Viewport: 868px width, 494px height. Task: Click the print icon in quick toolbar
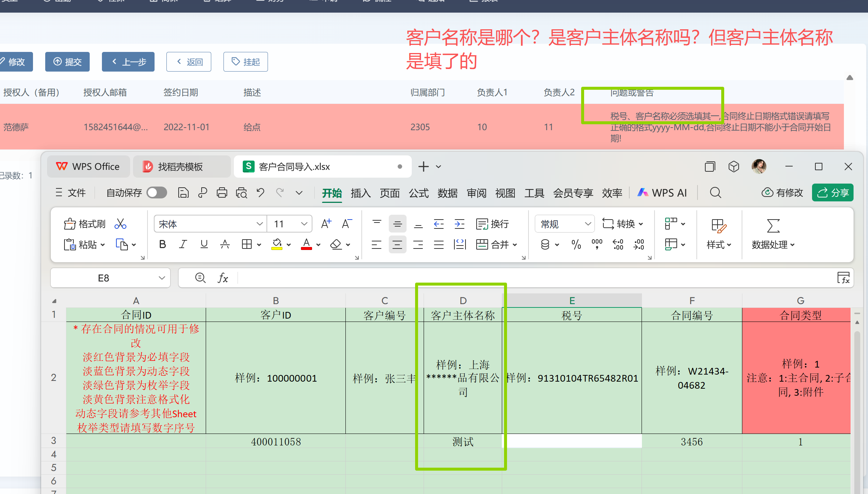[222, 193]
